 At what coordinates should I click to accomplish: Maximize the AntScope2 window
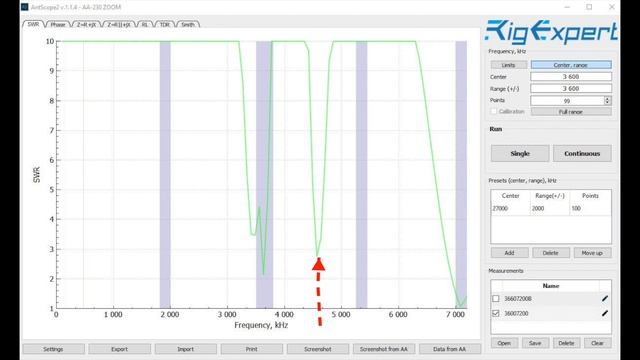(x=589, y=7)
